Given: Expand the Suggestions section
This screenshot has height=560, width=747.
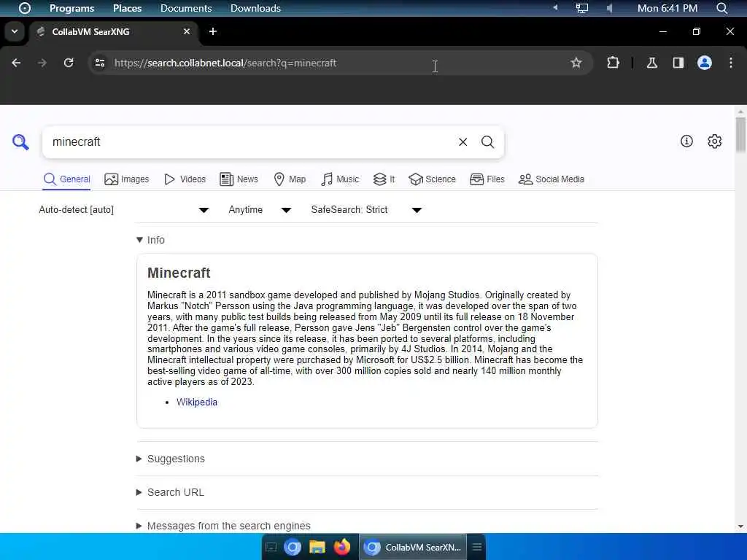Looking at the screenshot, I should (171, 459).
